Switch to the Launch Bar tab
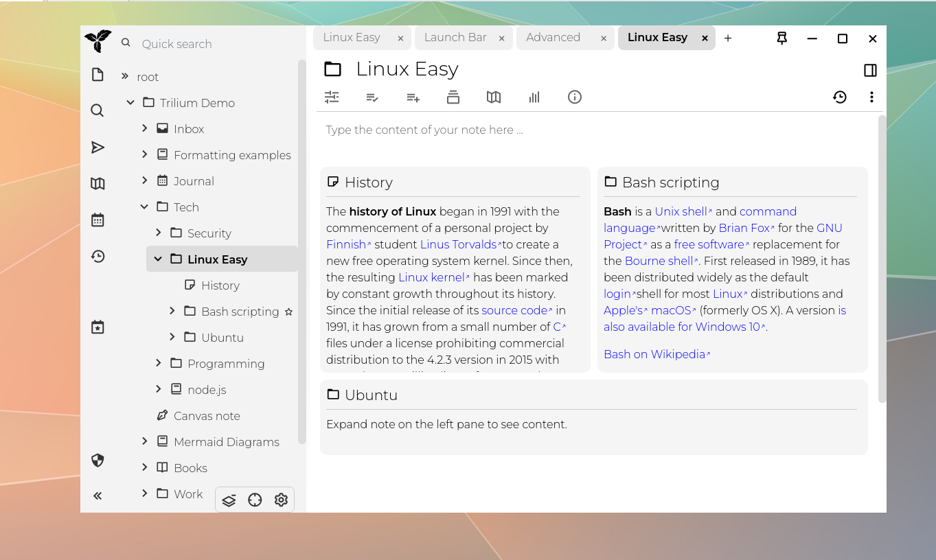This screenshot has width=936, height=560. 455,38
